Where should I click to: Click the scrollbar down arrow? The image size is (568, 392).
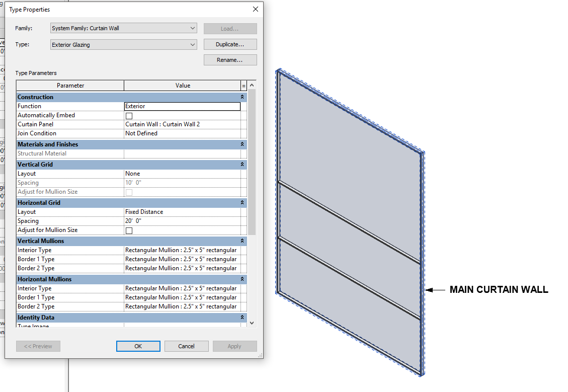coord(252,323)
